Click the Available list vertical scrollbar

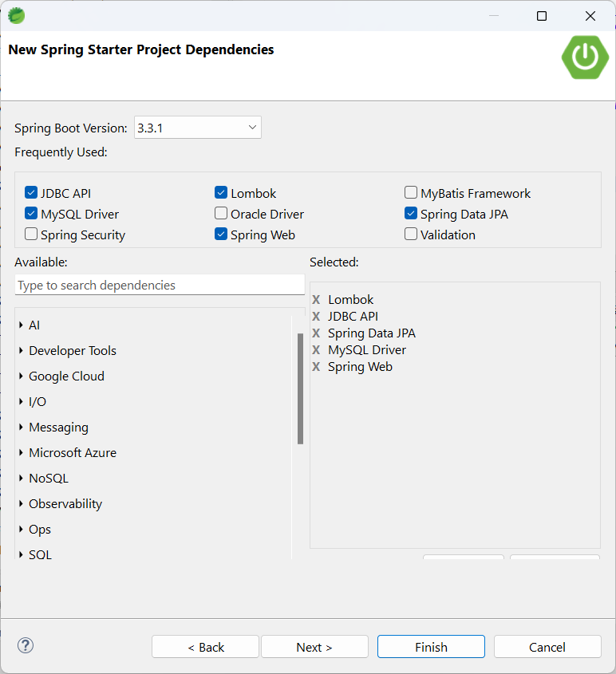(300, 388)
